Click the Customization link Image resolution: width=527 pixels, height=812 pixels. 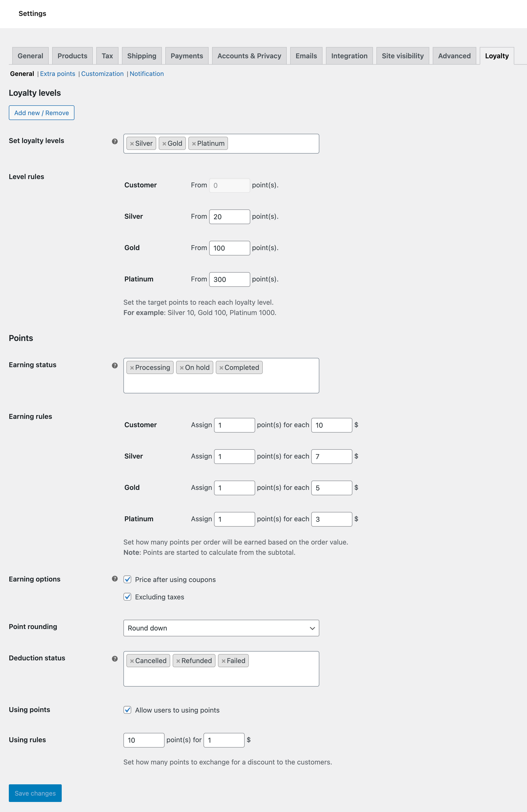102,73
